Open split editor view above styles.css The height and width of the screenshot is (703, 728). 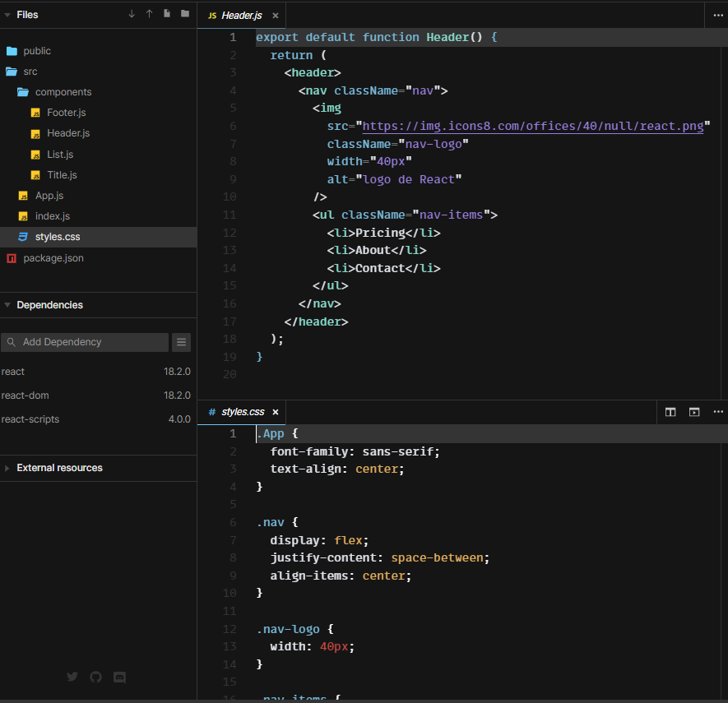coord(670,412)
